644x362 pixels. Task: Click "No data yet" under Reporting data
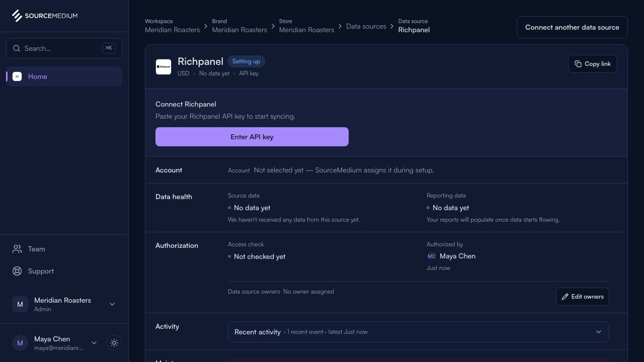451,208
